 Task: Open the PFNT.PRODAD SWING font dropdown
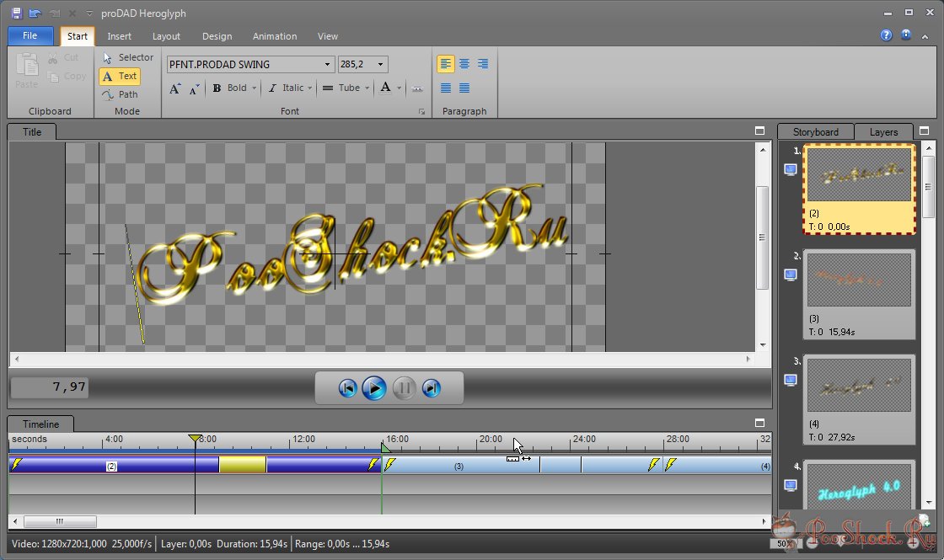click(328, 65)
